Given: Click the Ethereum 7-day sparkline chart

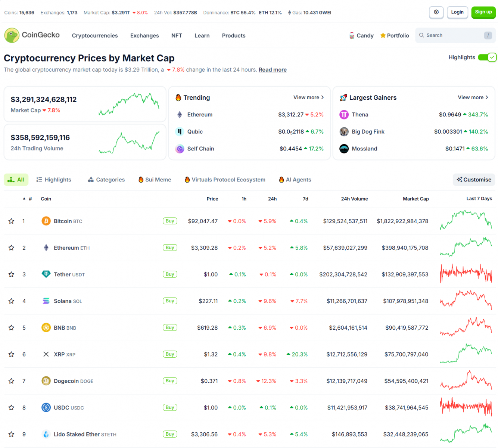Looking at the screenshot, I should (466, 248).
